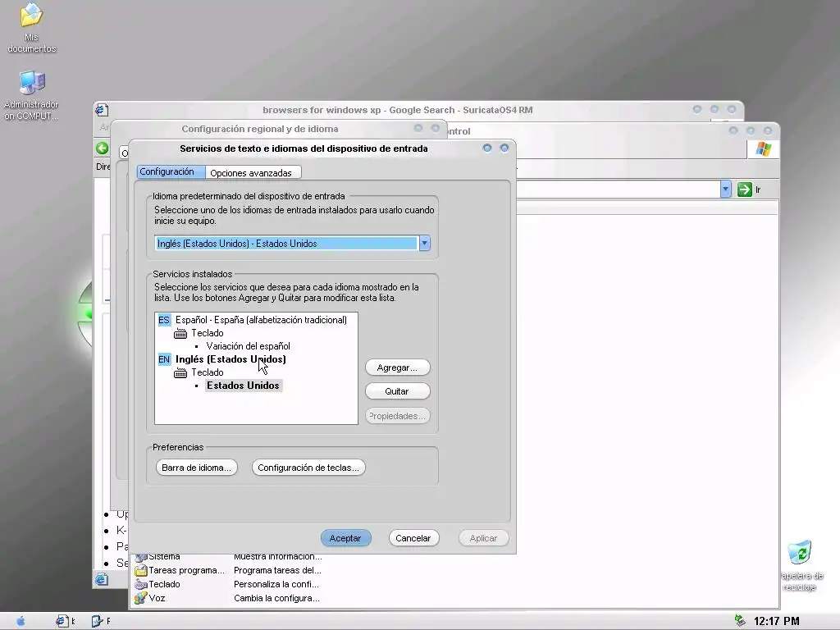Viewport: 840px width, 630px height.
Task: Click 'Cambia la configura...' description text
Action: pos(276,598)
